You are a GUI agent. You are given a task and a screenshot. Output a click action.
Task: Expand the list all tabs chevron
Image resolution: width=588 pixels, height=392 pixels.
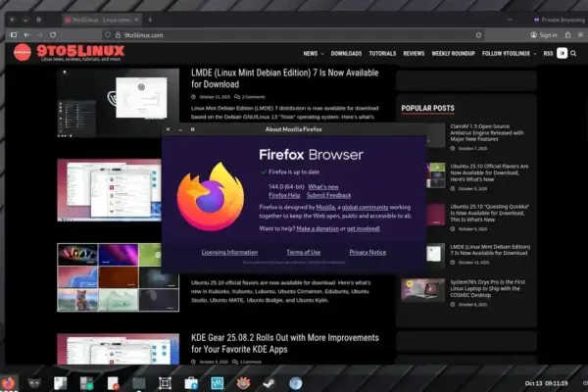coord(510,20)
